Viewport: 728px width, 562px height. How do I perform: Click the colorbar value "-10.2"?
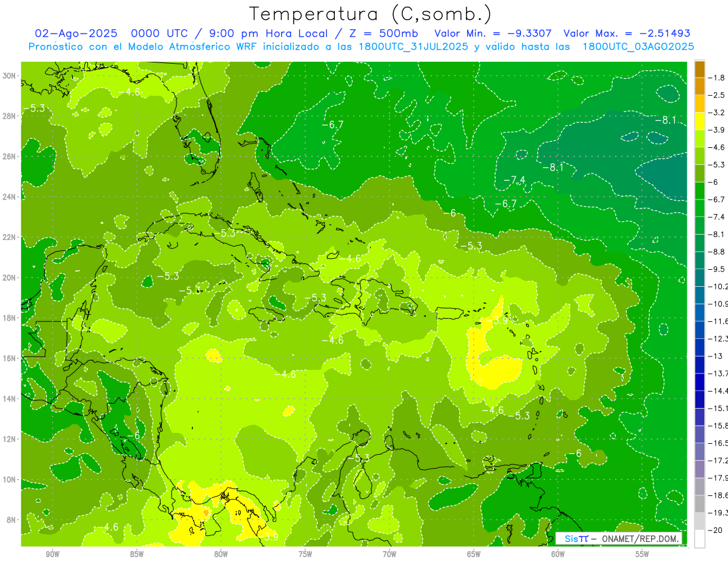pyautogui.click(x=718, y=286)
